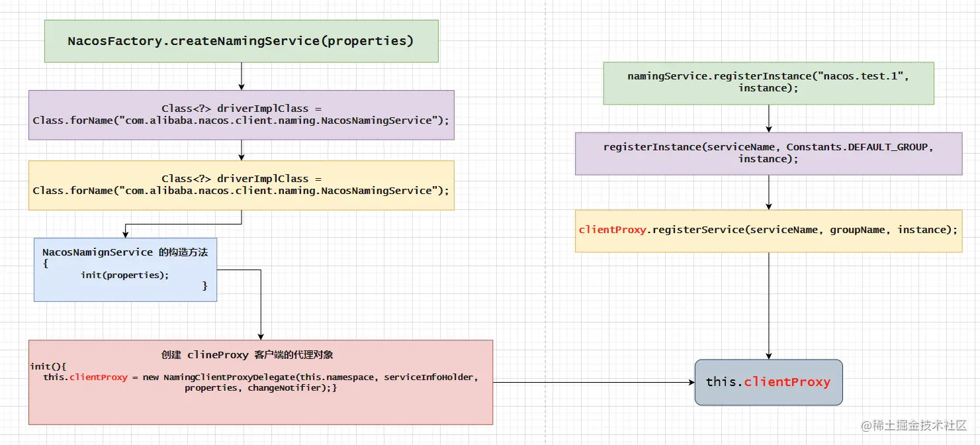Select the rounded this.clientProxy box
980x445 pixels.
768,382
